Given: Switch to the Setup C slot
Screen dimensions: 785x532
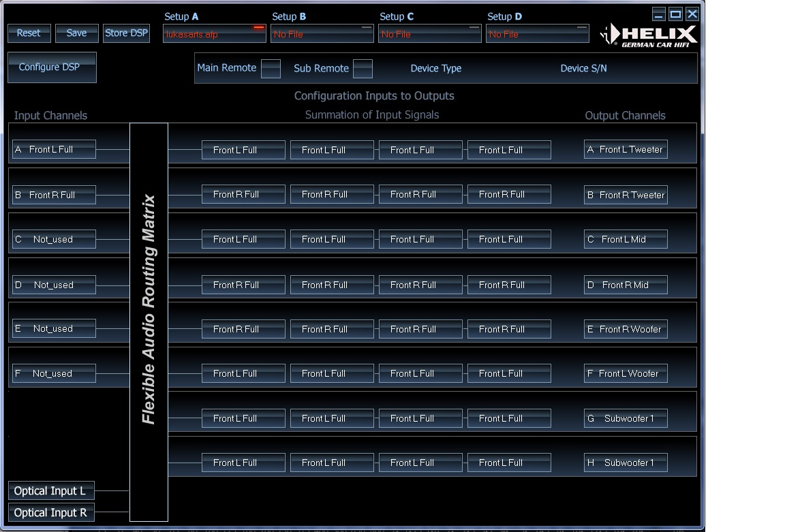Looking at the screenshot, I should 422,34.
